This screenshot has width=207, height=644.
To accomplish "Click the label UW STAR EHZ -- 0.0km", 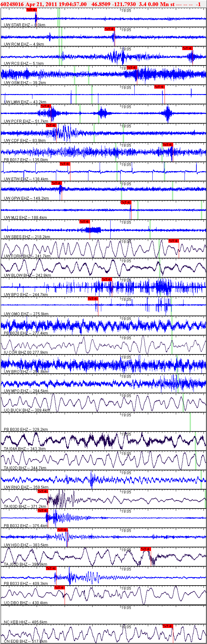I will (x=24, y=25).
